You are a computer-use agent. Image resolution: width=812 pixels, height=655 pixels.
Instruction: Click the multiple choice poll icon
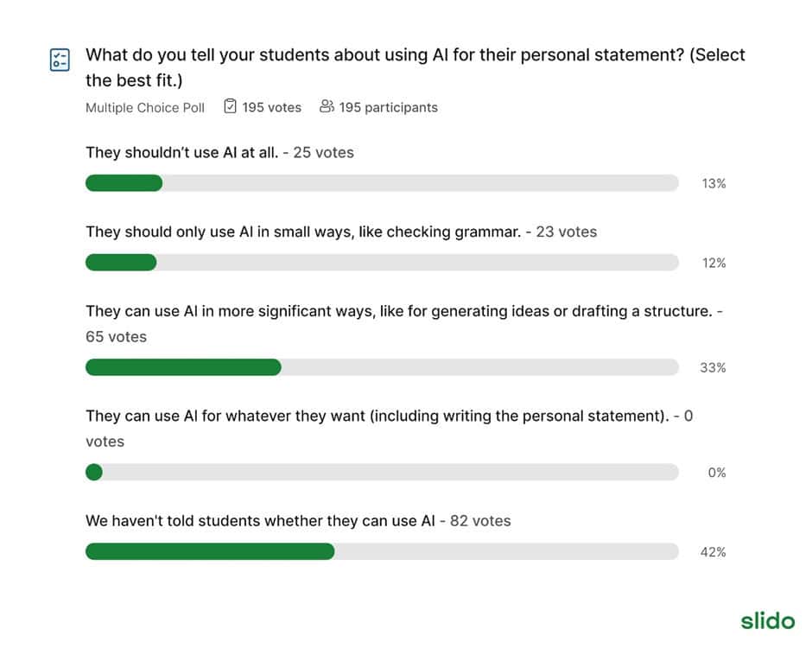pyautogui.click(x=60, y=60)
